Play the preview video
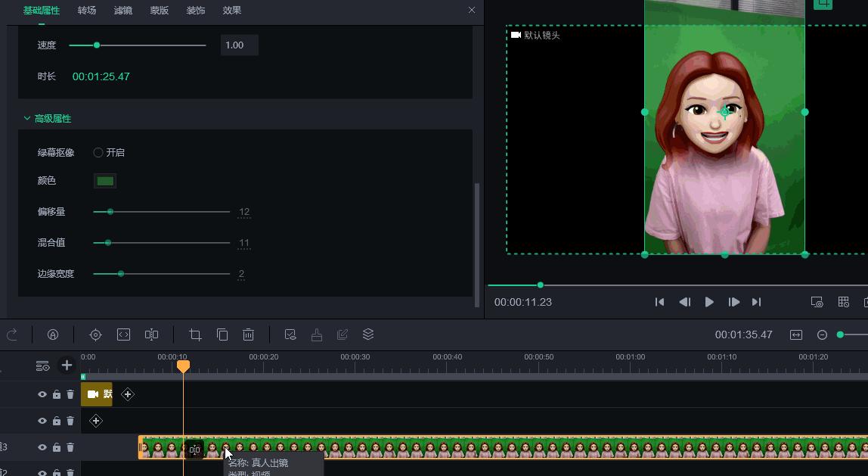Screen dimensions: 868x476 (709, 302)
